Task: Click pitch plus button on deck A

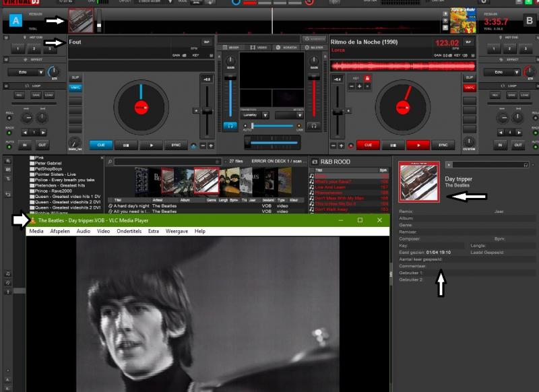Action: click(211, 145)
